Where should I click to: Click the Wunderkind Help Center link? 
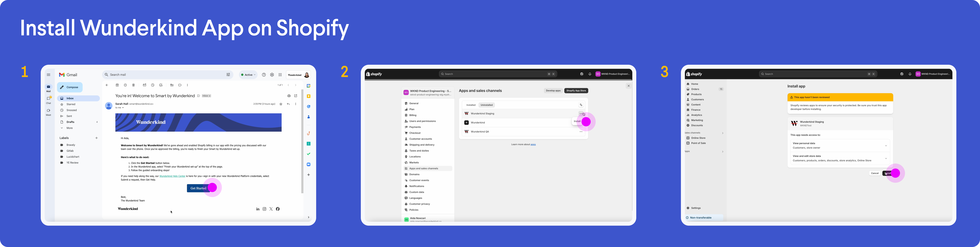click(172, 176)
